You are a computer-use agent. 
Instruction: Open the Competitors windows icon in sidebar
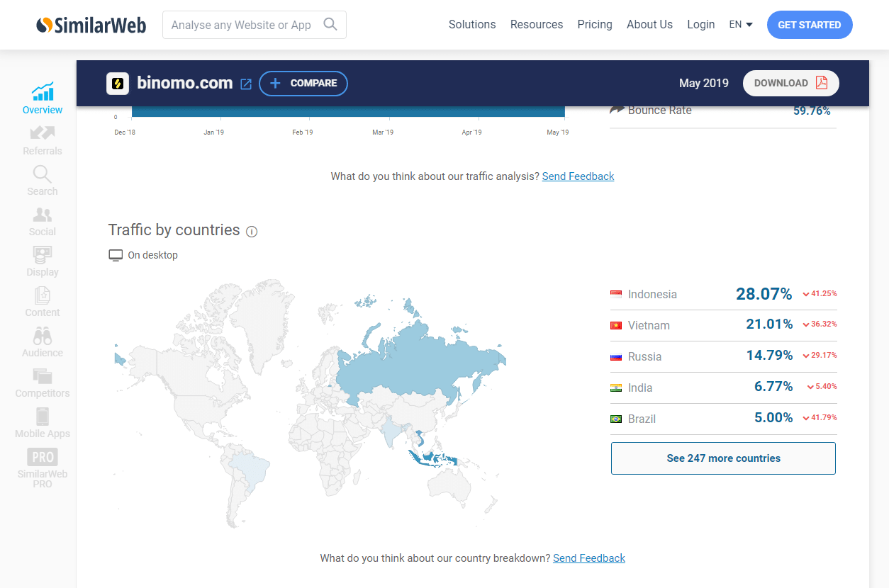click(43, 375)
